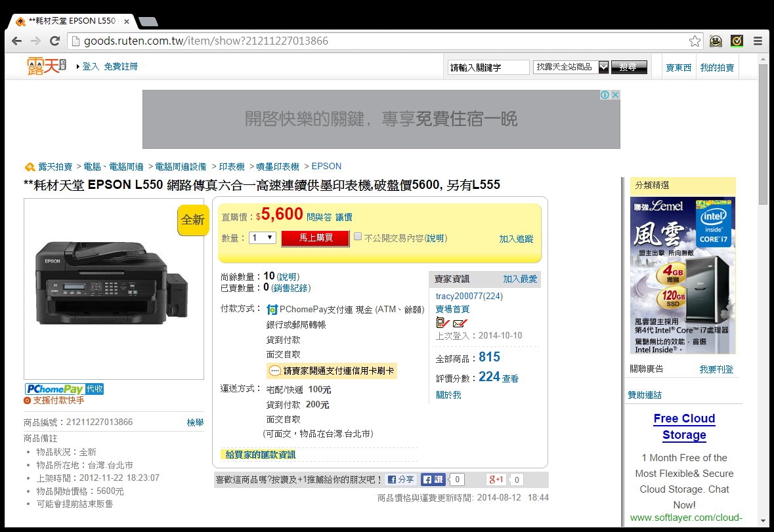
Task: Click 問與答 link
Action: (x=319, y=217)
